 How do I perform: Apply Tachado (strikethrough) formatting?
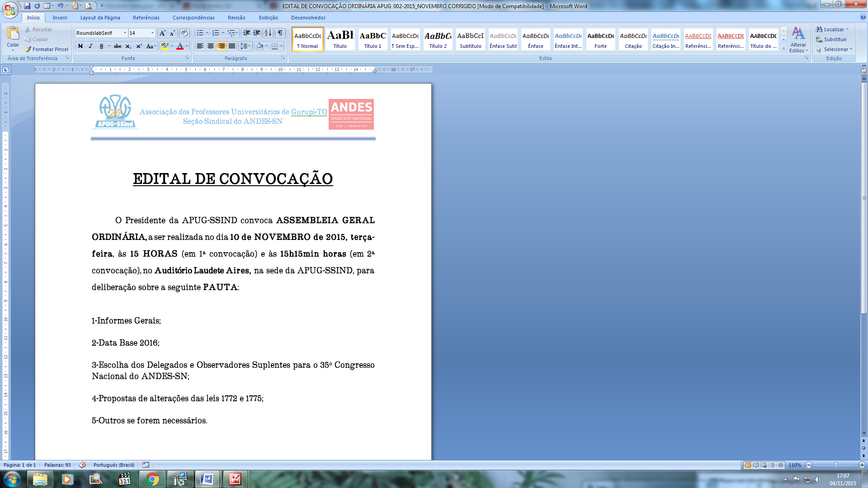tap(117, 46)
